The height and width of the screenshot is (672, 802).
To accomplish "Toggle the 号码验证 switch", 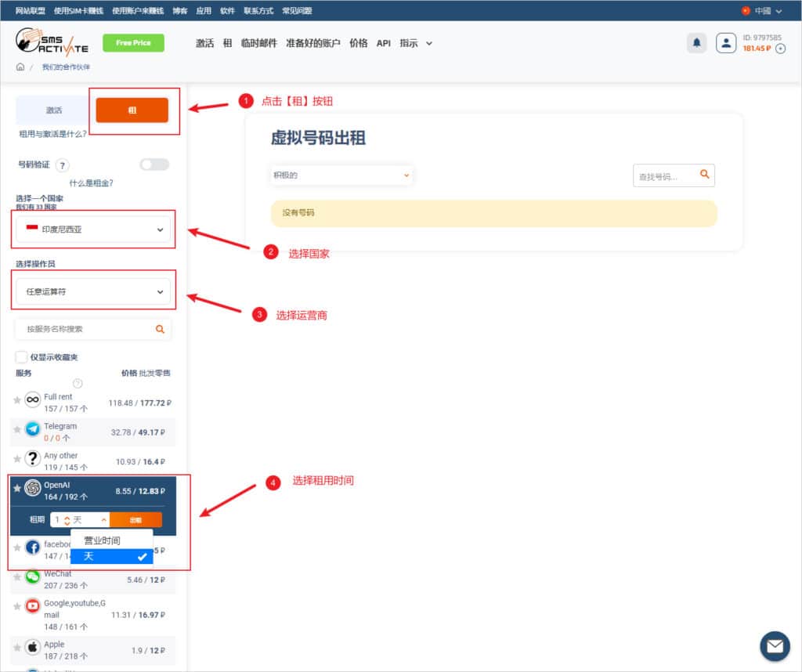I will click(x=154, y=164).
